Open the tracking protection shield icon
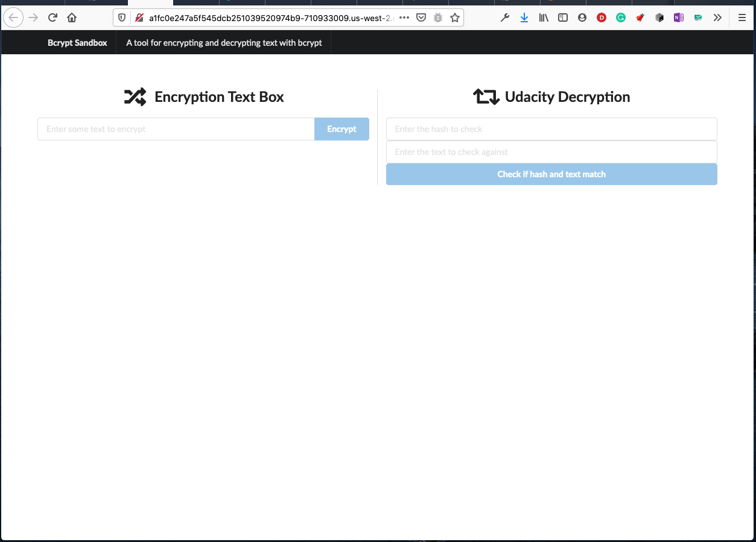The width and height of the screenshot is (756, 542). 122,17
